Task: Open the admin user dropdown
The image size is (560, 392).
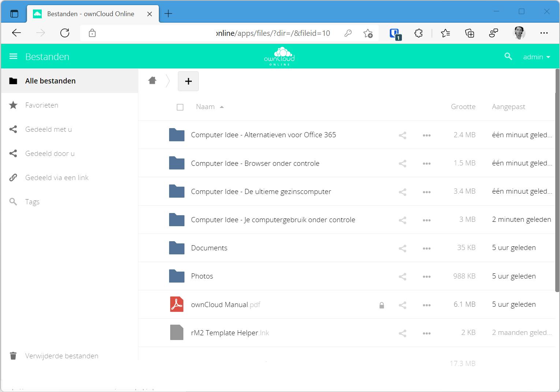Action: [x=536, y=57]
